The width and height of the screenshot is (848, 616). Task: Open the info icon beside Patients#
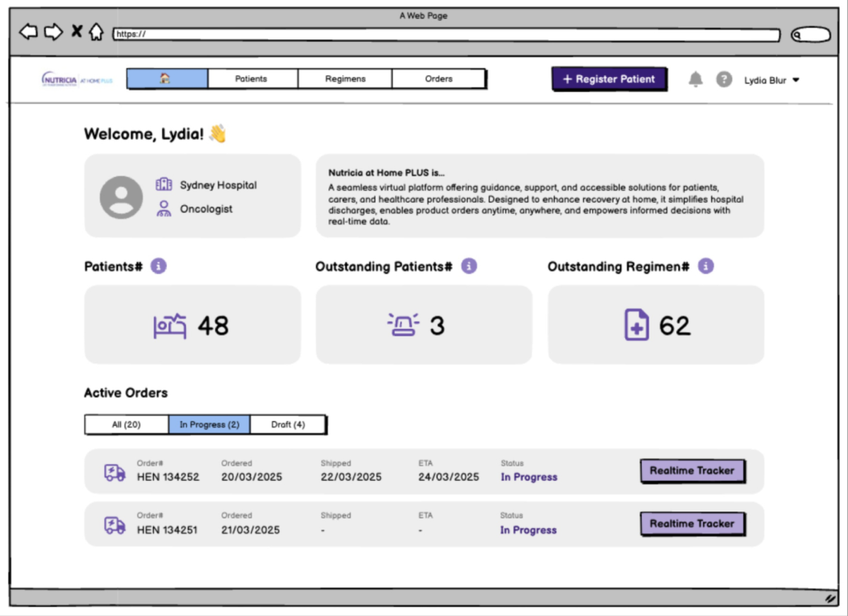tap(158, 265)
